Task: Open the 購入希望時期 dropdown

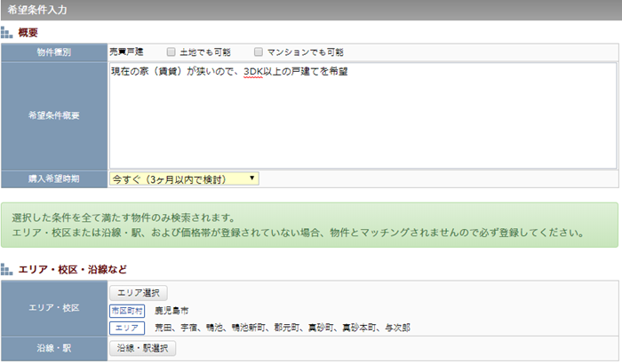Action: [x=184, y=178]
